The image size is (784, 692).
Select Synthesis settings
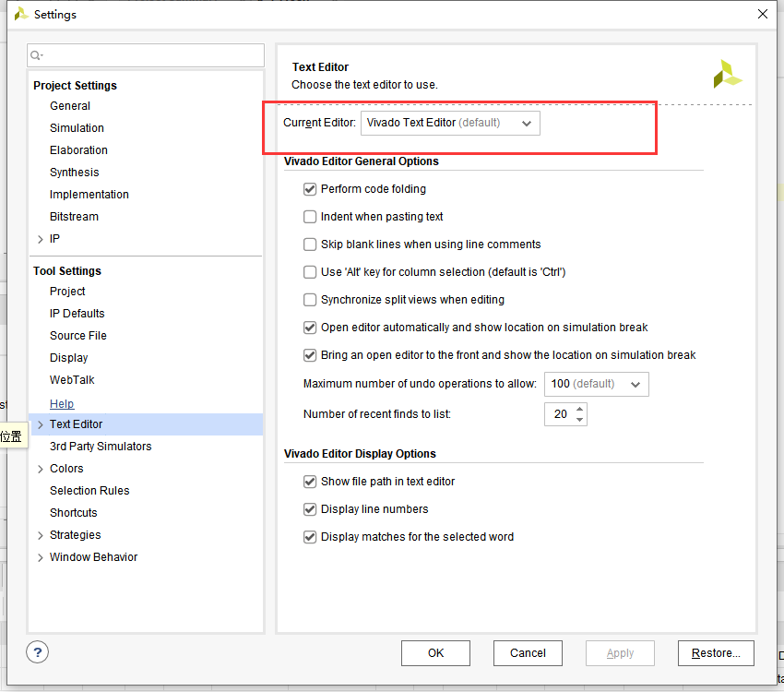(75, 173)
